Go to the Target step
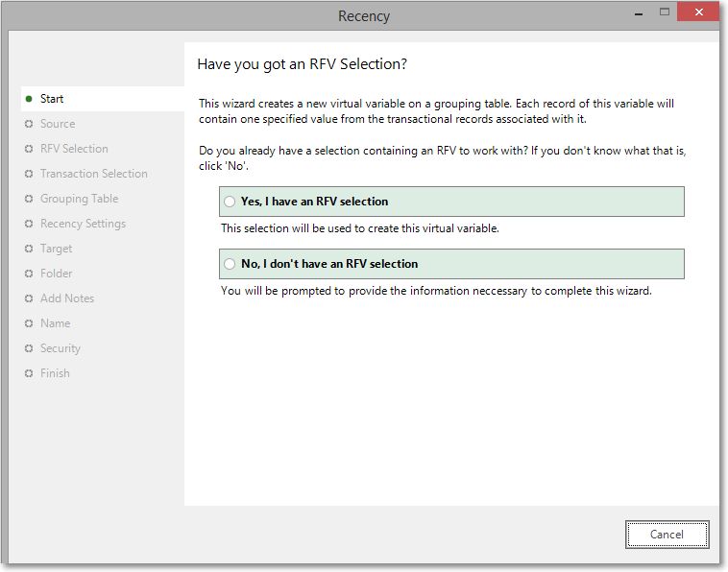The height and width of the screenshot is (572, 728). [x=56, y=249]
